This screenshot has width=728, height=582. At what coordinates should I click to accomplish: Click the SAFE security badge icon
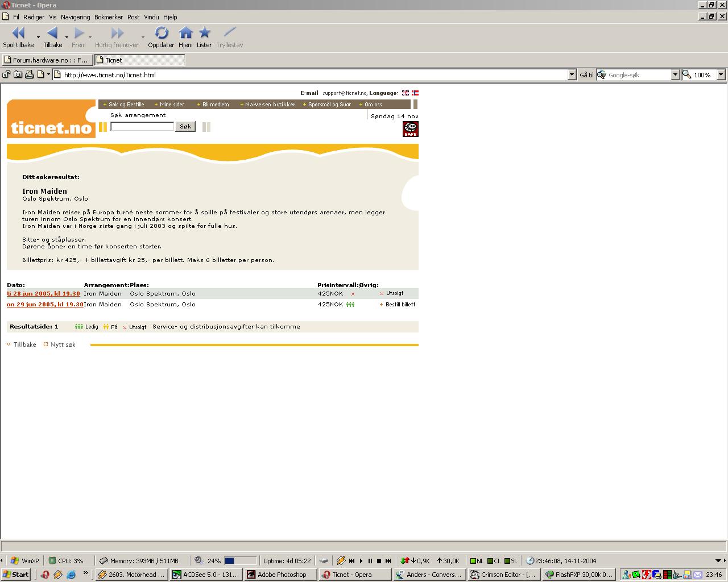pyautogui.click(x=411, y=129)
